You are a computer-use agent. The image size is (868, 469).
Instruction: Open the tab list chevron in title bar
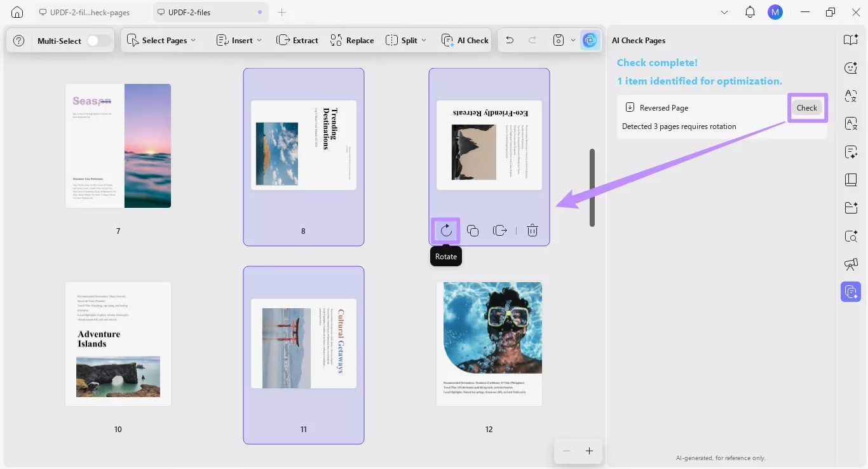725,12
